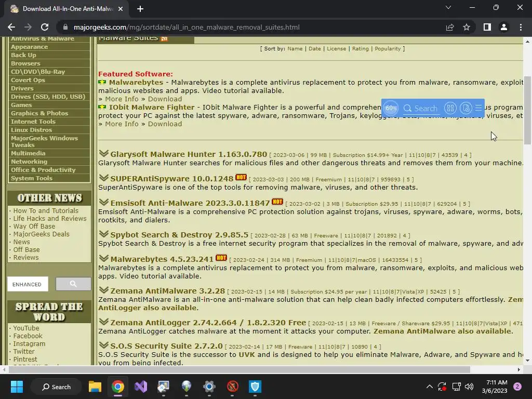The height and width of the screenshot is (399, 532).
Task: Click the HOT badge next to SUPERAntiSpyware
Action: pyautogui.click(x=241, y=177)
